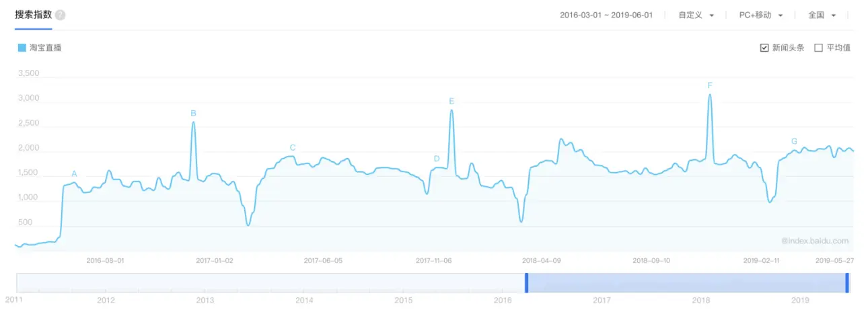Click news marker A on chart
The image size is (868, 312).
pos(74,174)
